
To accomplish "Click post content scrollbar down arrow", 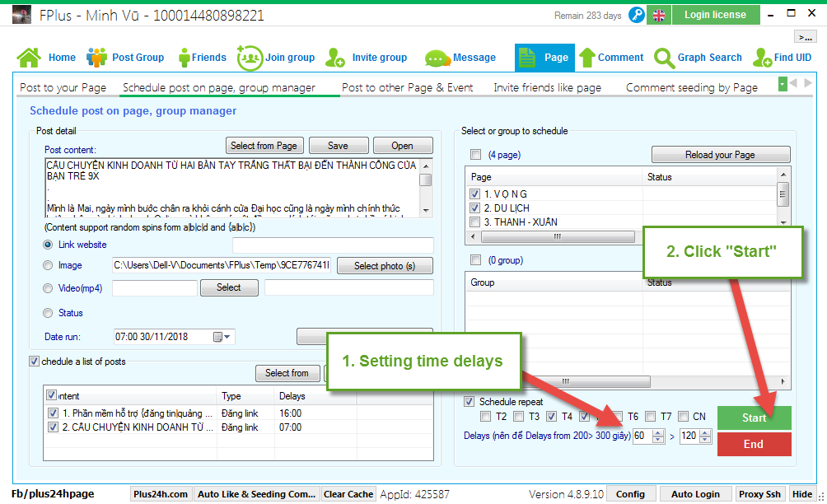I will [426, 210].
